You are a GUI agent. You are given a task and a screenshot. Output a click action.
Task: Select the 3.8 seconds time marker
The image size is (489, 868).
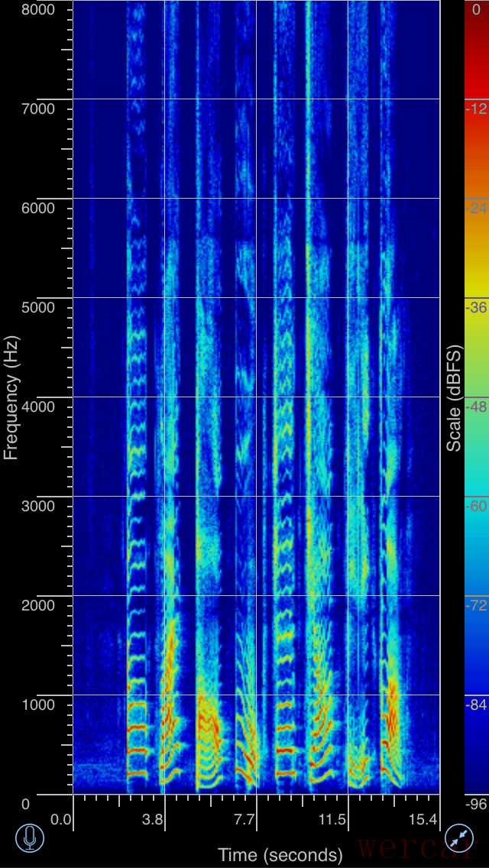[x=153, y=821]
